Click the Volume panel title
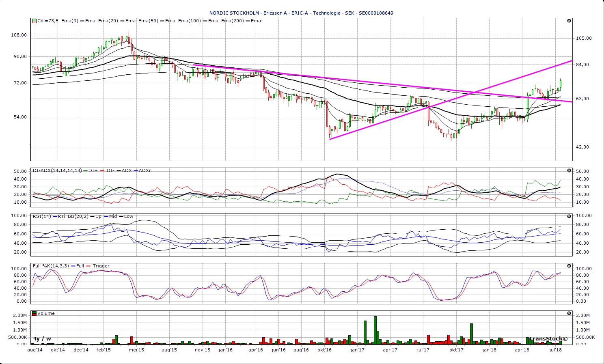The width and height of the screenshot is (604, 364). [x=46, y=313]
